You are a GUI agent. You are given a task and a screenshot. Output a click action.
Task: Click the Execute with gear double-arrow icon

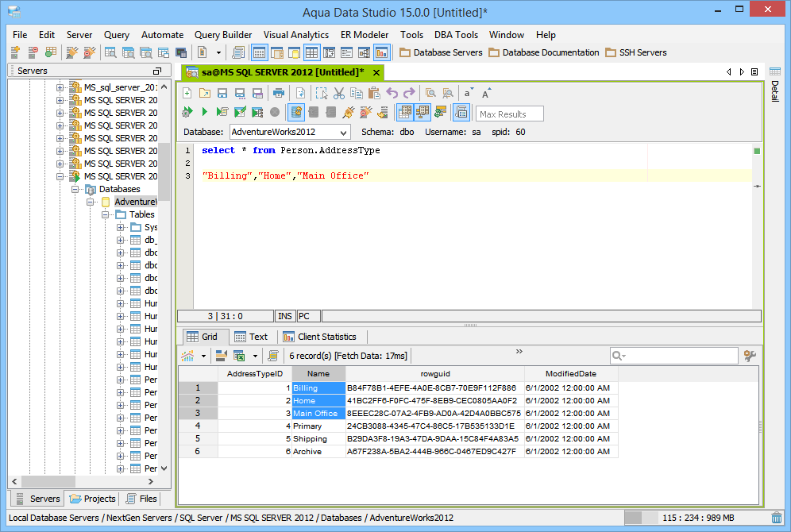187,112
